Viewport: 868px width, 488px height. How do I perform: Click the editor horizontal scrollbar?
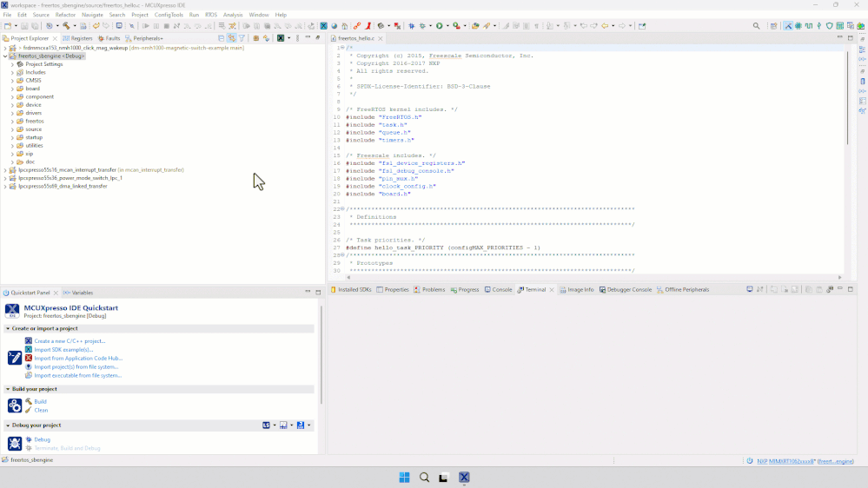click(594, 277)
